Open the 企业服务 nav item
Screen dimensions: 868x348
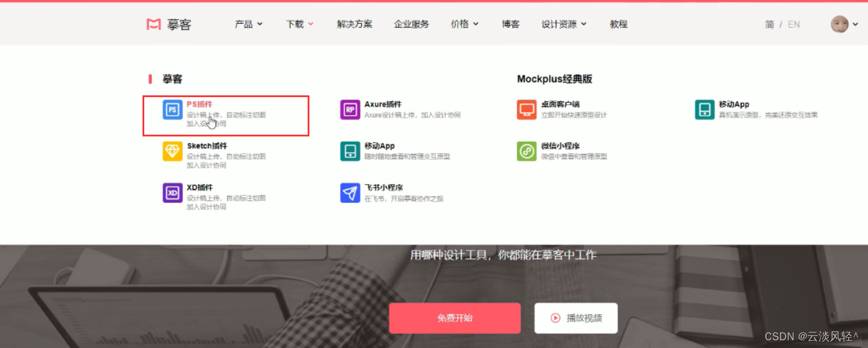pyautogui.click(x=411, y=24)
